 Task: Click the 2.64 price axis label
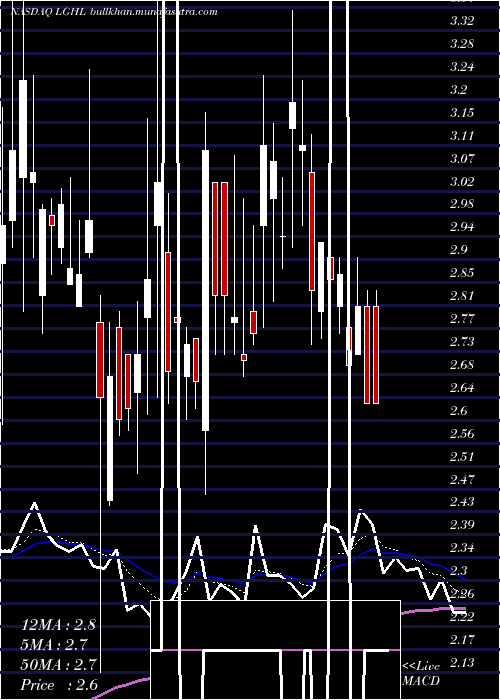click(x=462, y=388)
